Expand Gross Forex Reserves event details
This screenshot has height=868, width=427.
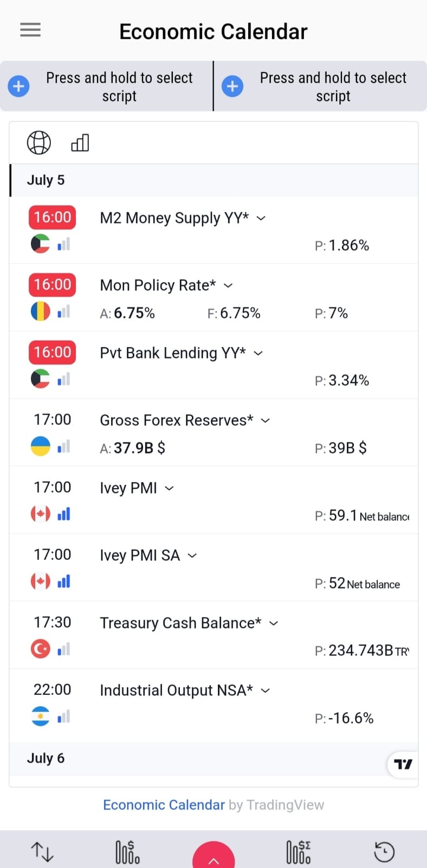point(266,420)
